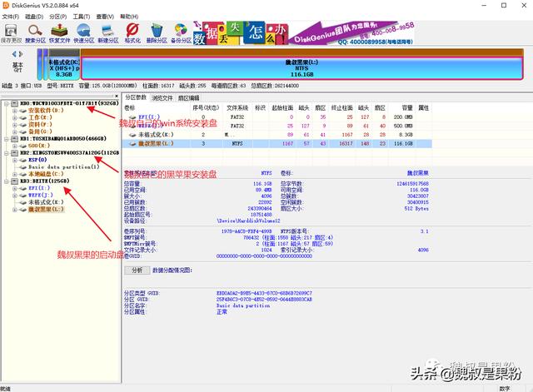Expand the 资料(F:) partition node
The height and width of the screenshot is (392, 533).
click(x=15, y=125)
